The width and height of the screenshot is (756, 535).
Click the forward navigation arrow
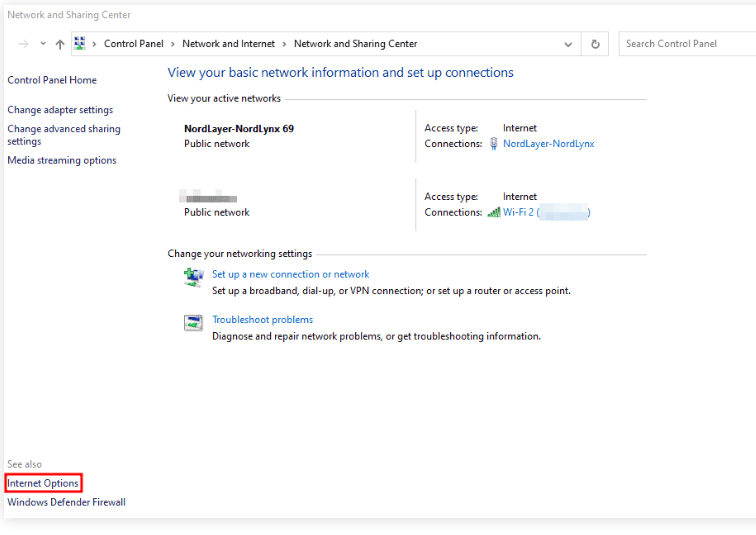24,44
